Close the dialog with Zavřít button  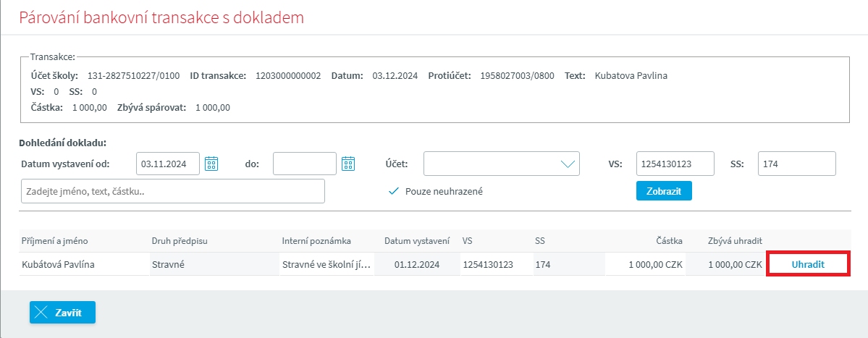pyautogui.click(x=62, y=312)
